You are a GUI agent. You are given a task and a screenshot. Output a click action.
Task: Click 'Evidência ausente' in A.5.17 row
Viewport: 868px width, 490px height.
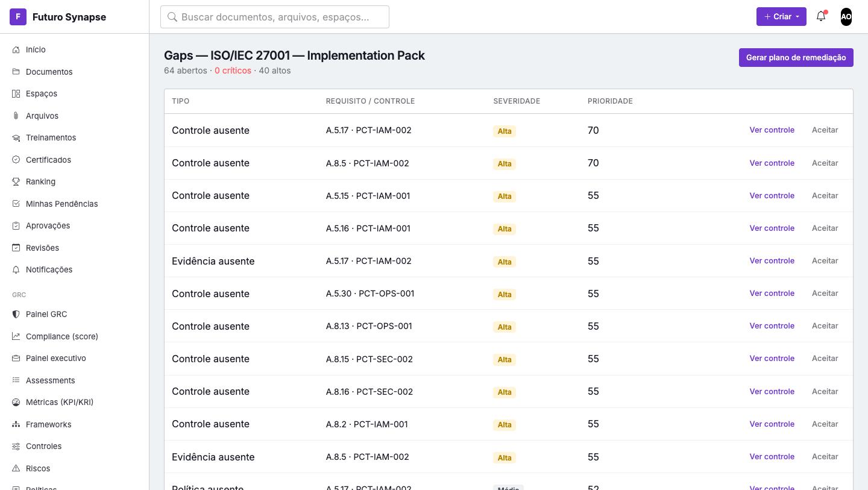(213, 261)
